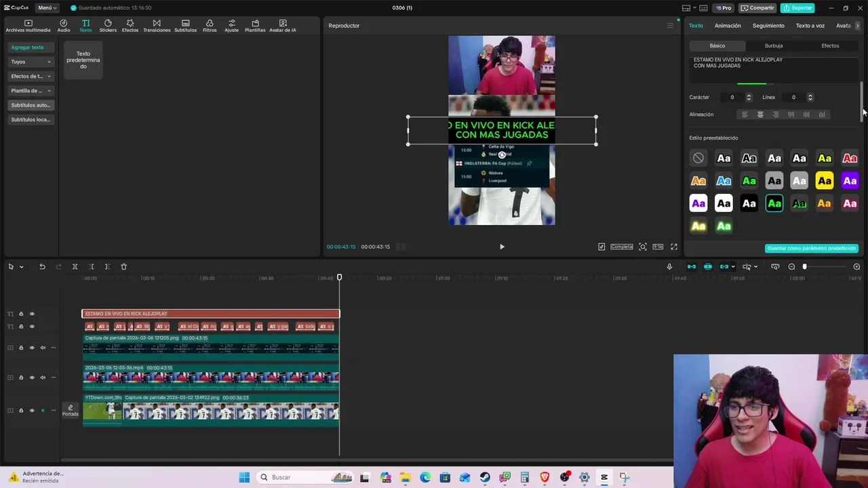Increase Línea spacing stepper
868x488 pixels.
click(x=810, y=96)
